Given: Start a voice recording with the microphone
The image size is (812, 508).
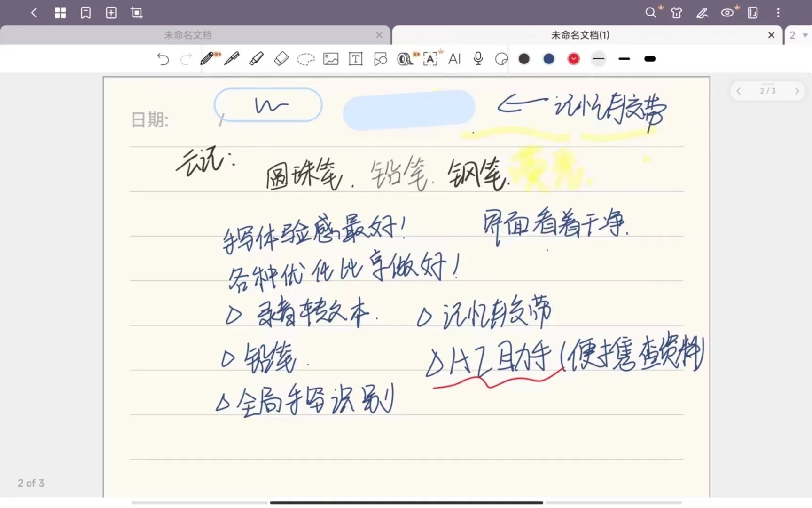Looking at the screenshot, I should pos(478,59).
